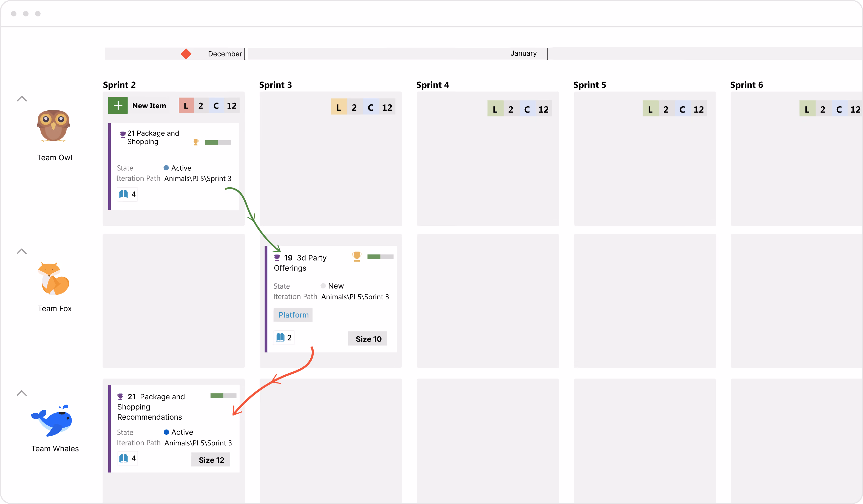This screenshot has width=863, height=504.
Task: Click the Team Whales avatar icon
Action: click(52, 420)
